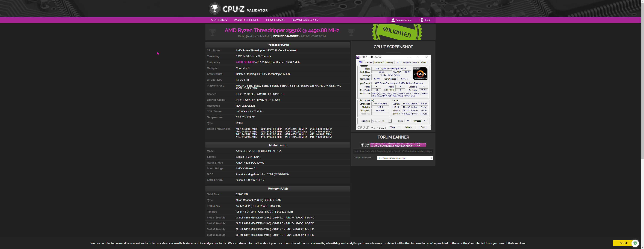Click the Temperature value 52.8 °C / 127 °F
The image size is (644, 249).
(245, 117)
